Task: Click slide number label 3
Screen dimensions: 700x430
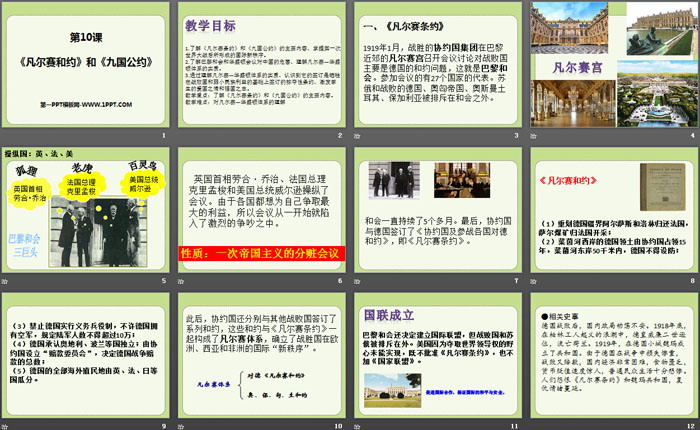Action: [516, 135]
